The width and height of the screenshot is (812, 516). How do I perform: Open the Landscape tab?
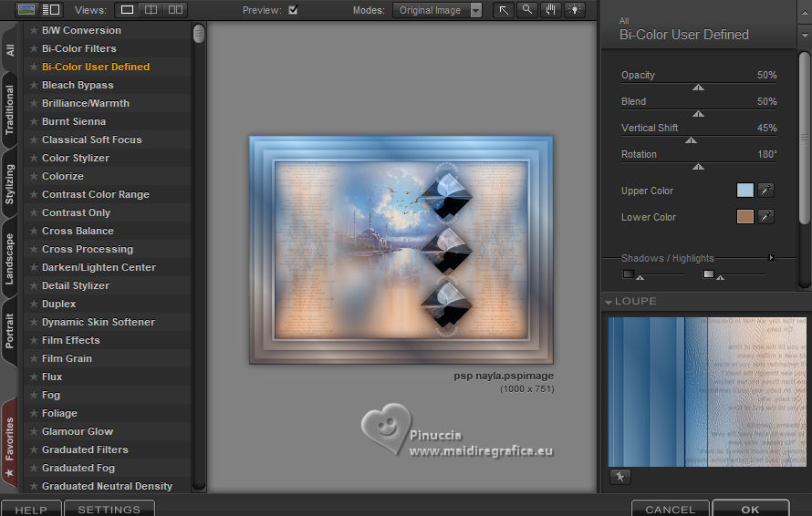[x=10, y=259]
